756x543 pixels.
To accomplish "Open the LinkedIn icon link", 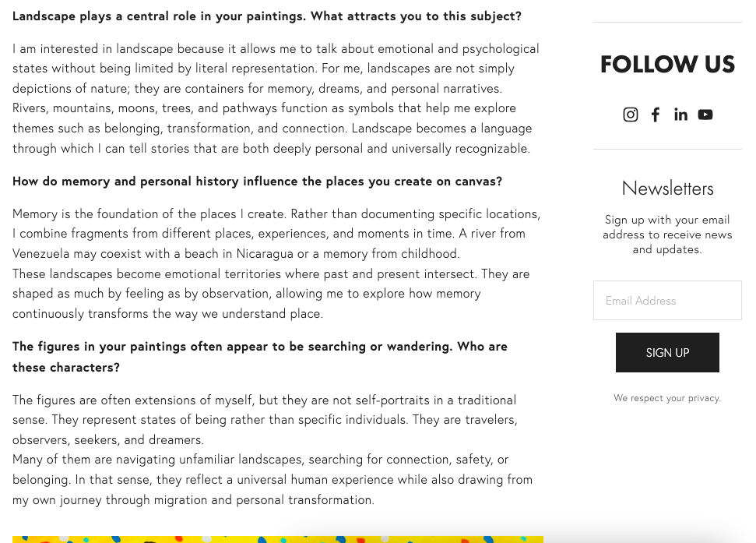I will (680, 115).
